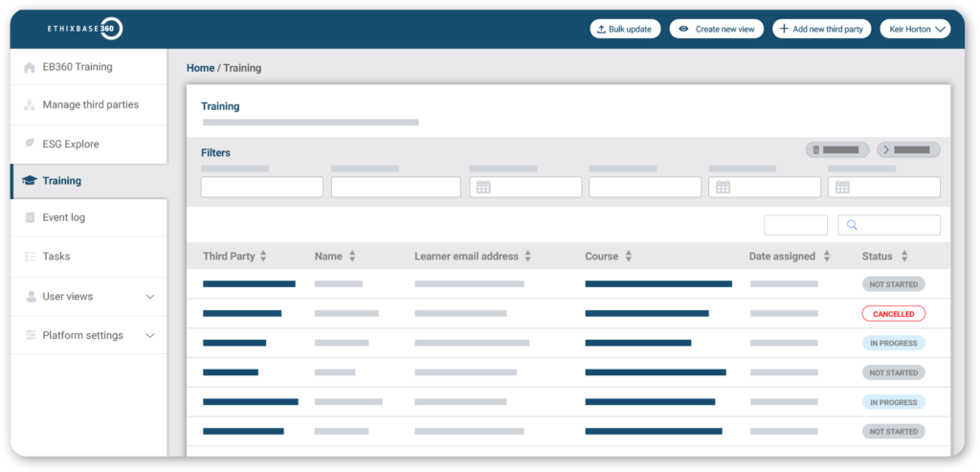
Task: Click the home icon beside EB360 Training
Action: click(30, 68)
